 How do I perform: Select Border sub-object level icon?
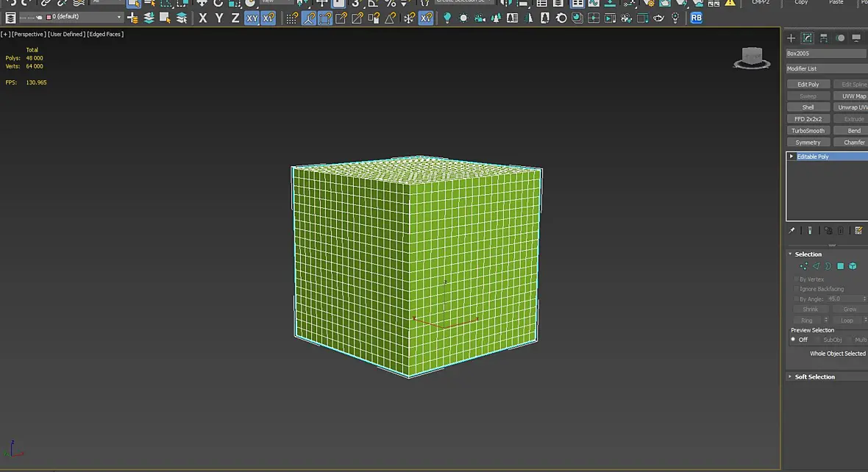point(828,267)
